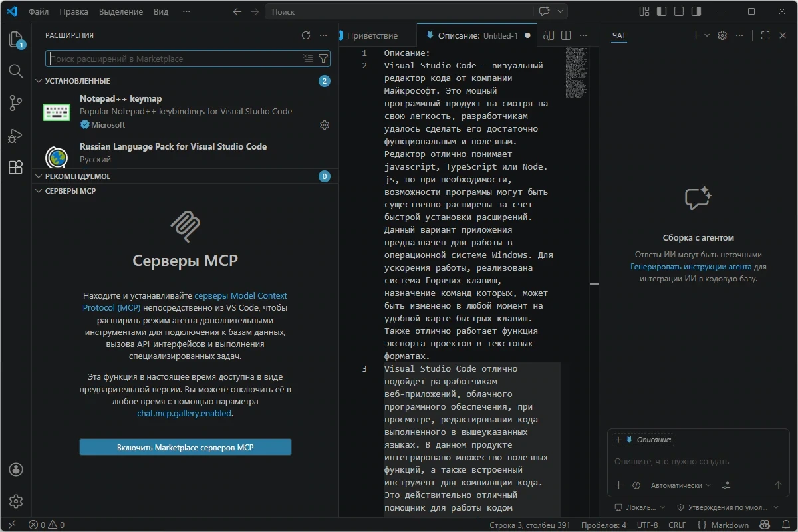This screenshot has height=532, width=798.
Task: Focus chat input Опишите, что нужно создать
Action: pos(698,461)
